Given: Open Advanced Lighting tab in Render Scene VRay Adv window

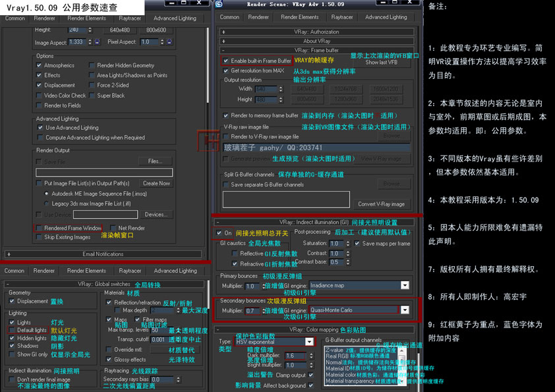Looking at the screenshot, I should (x=386, y=17).
